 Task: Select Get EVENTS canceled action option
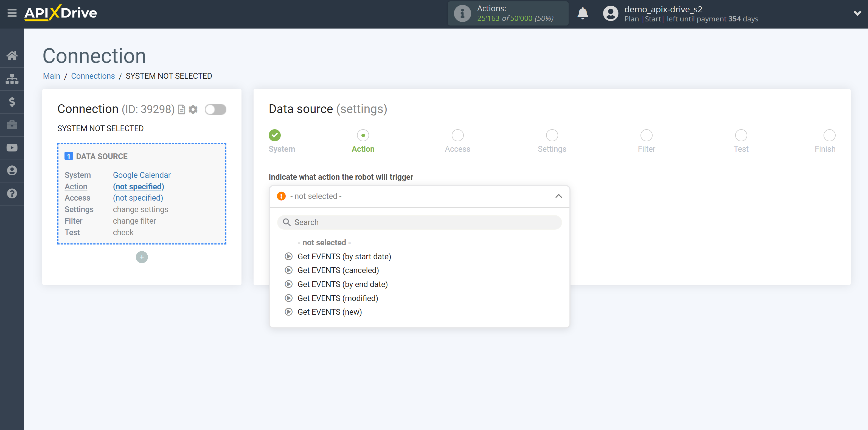[x=339, y=271]
